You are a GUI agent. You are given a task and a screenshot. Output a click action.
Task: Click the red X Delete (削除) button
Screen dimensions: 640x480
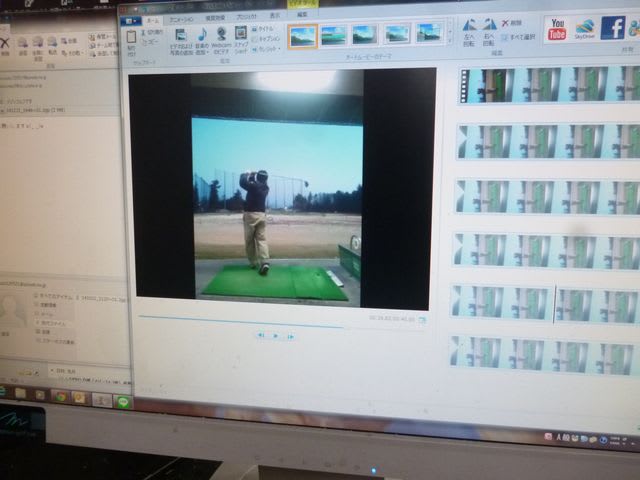(x=512, y=23)
